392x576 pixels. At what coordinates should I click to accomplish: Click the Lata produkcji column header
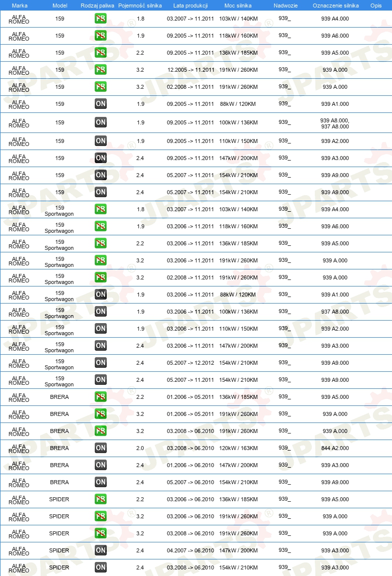click(190, 6)
